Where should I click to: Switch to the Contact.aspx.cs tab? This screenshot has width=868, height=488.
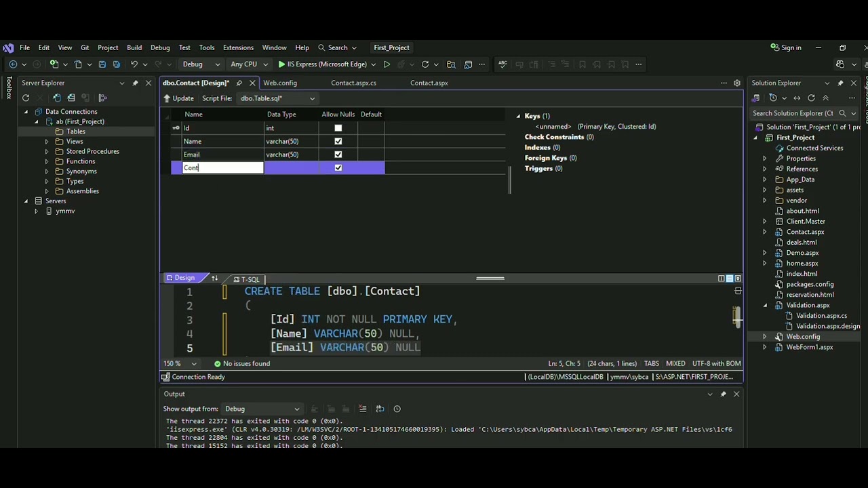point(353,83)
